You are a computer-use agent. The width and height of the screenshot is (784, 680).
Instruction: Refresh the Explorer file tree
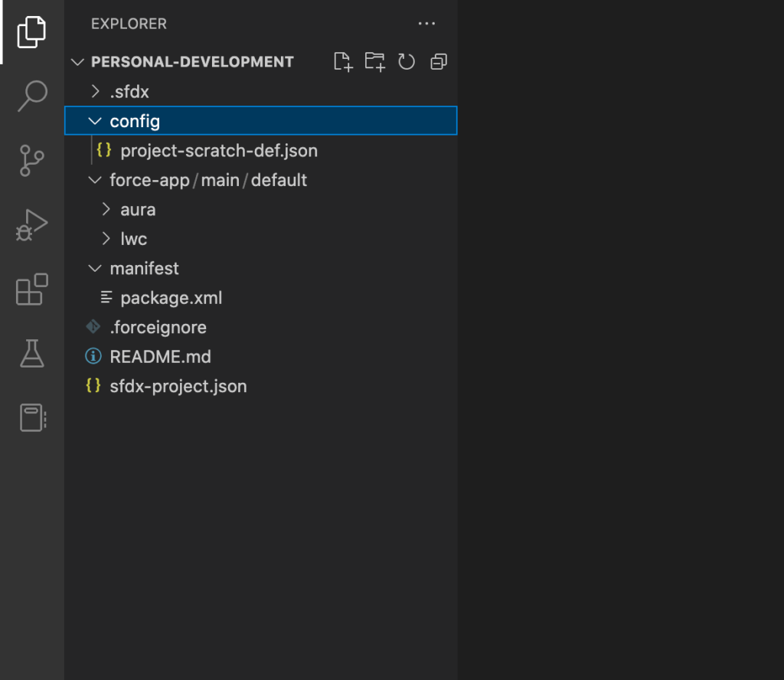pyautogui.click(x=407, y=62)
